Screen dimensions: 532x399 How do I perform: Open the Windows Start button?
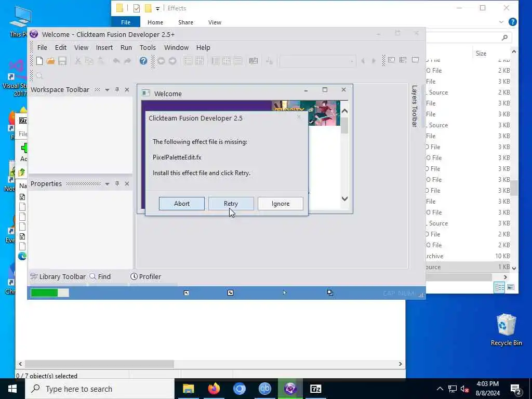(x=12, y=389)
